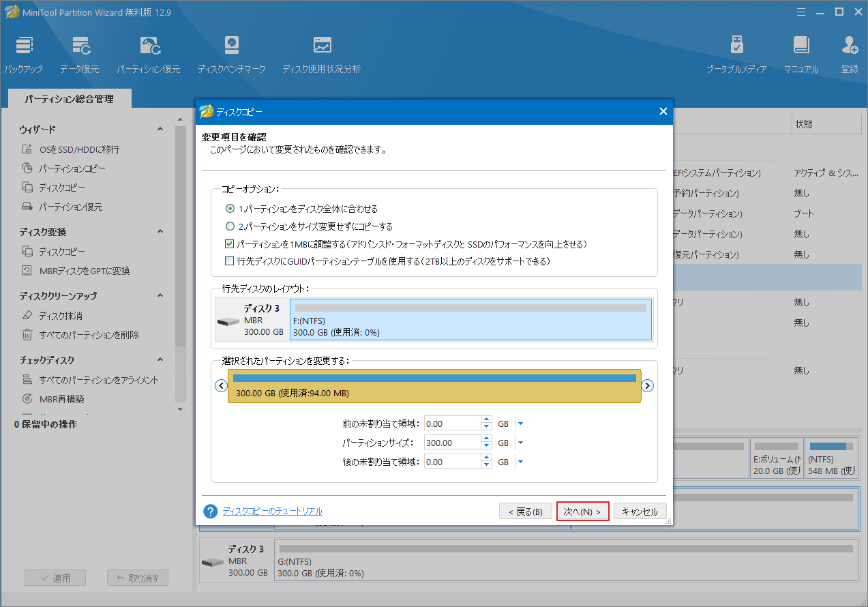Launch パーティション復元 from the toolbar
Image resolution: width=868 pixels, height=607 pixels.
click(x=148, y=55)
